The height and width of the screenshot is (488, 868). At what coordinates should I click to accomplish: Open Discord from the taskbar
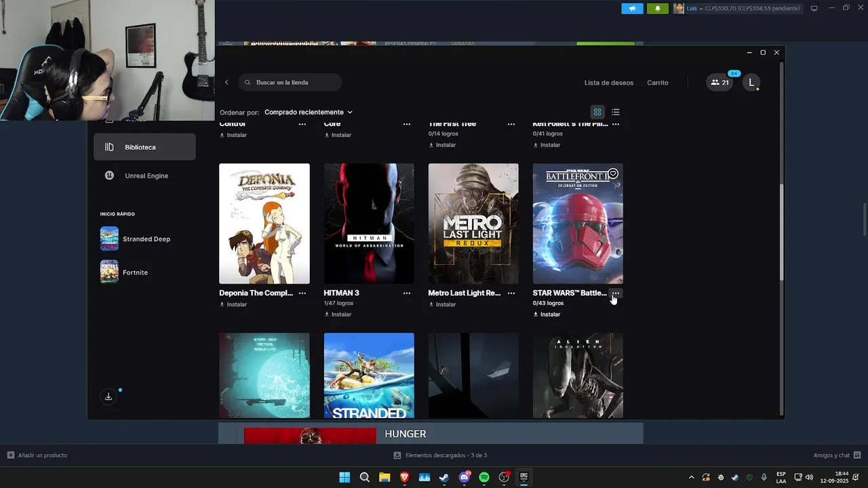pos(465,477)
